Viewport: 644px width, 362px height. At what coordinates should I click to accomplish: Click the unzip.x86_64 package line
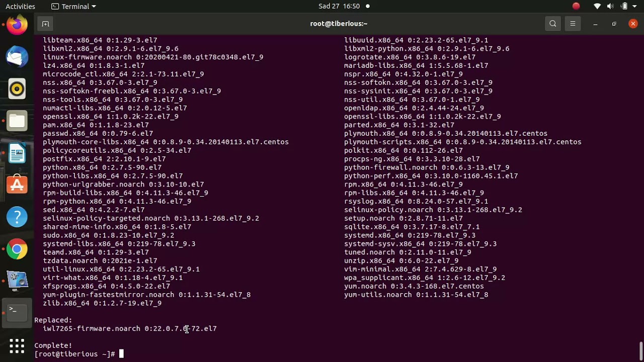[401, 260]
